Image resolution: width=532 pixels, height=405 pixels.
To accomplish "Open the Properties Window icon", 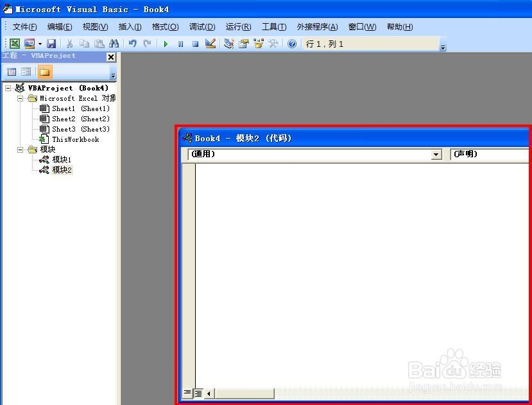I will (244, 44).
